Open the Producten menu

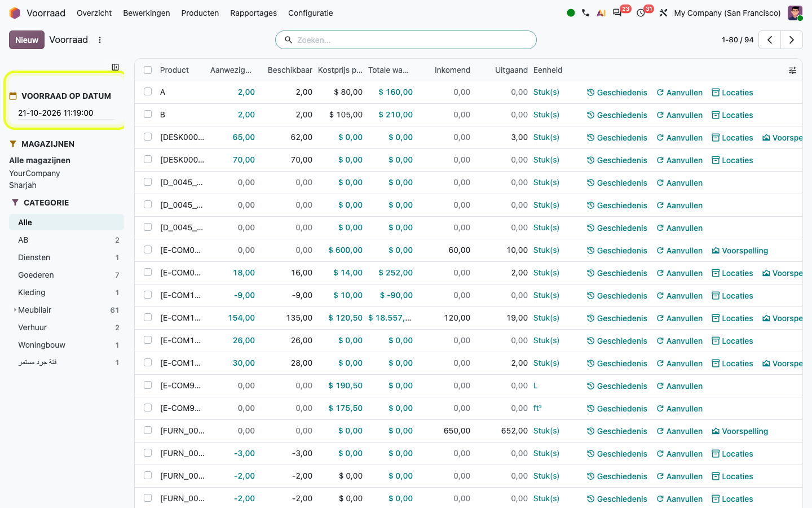[x=200, y=13]
